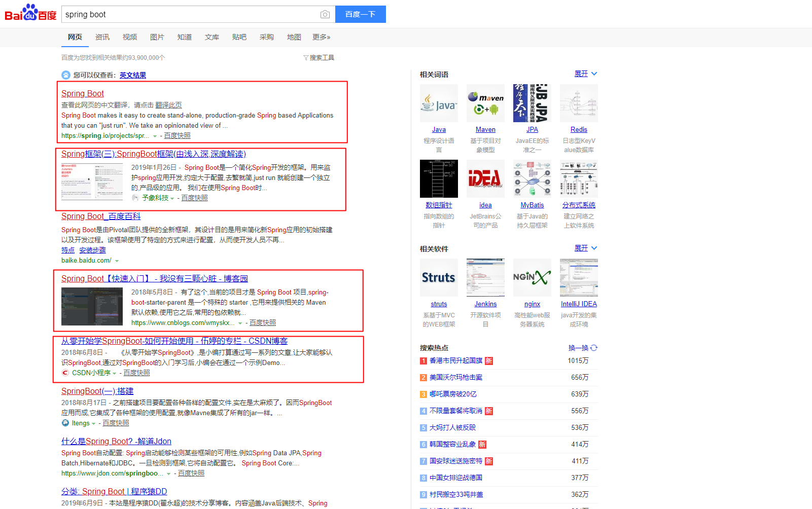The width and height of the screenshot is (812, 509).
Task: Open hot search 哪吒票房破20亿
Action: pyautogui.click(x=453, y=394)
